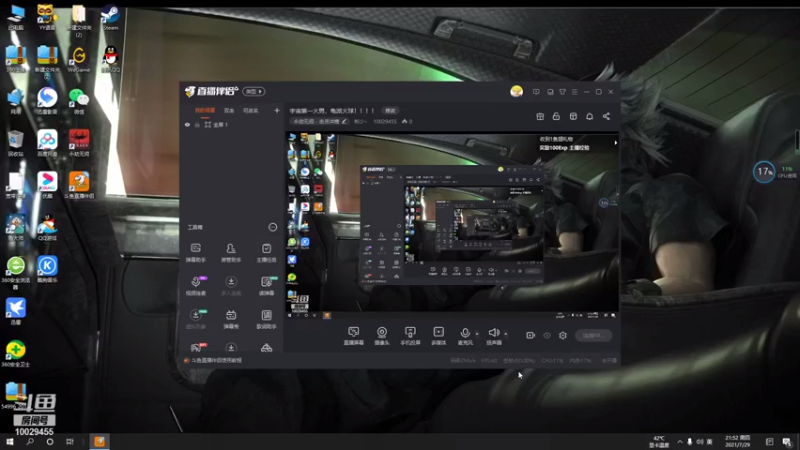800x450 pixels.
Task: Open Task View on the taskbar
Action: (69, 441)
